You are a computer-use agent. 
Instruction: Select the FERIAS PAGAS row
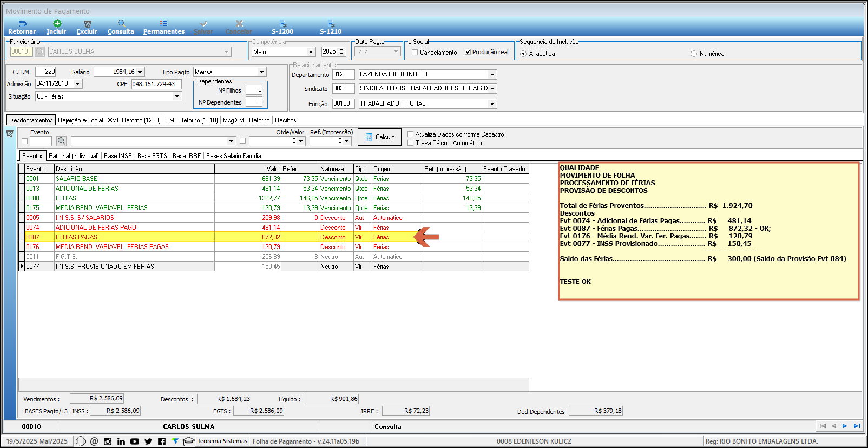[x=274, y=237]
